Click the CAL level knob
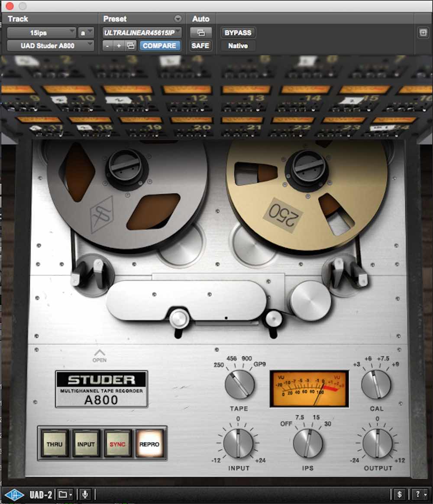The height and width of the screenshot is (504, 433). pos(376,385)
